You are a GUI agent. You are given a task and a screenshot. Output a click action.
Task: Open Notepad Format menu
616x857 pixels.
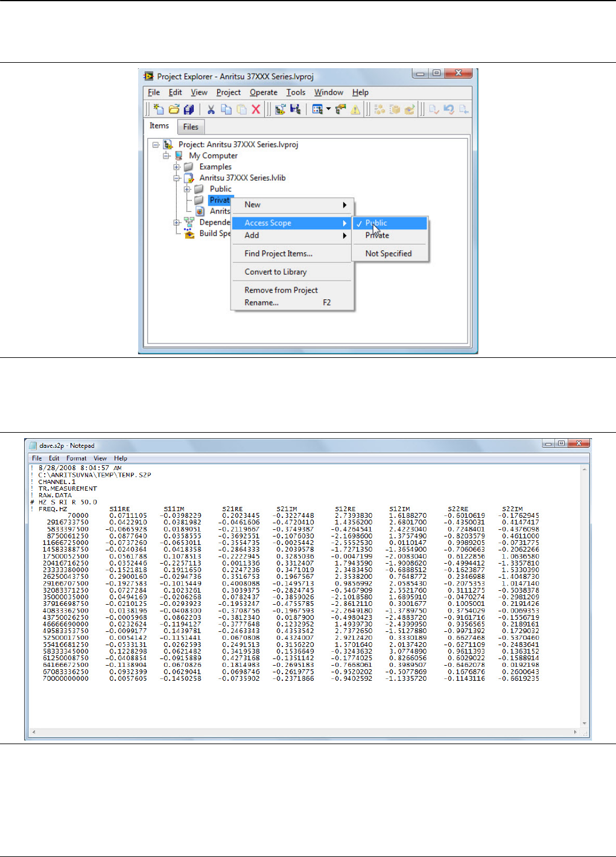point(77,458)
